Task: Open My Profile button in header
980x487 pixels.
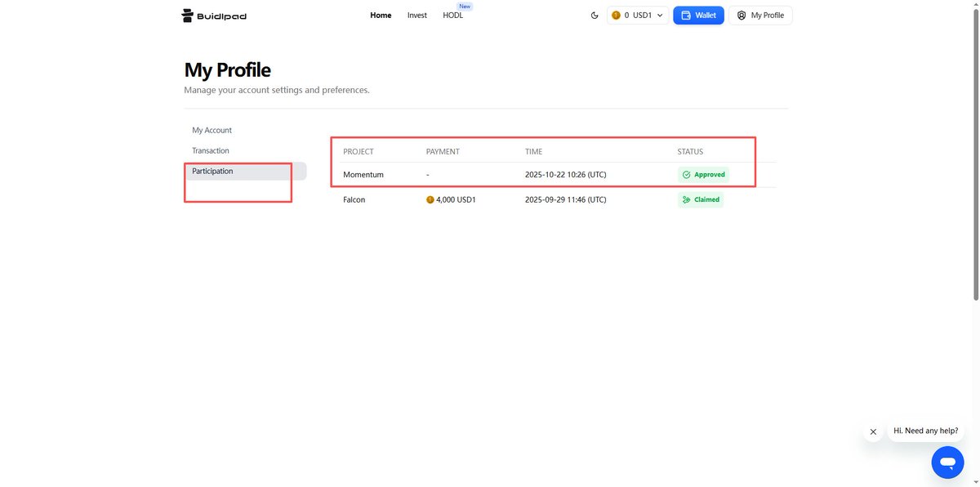Action: coord(760,16)
